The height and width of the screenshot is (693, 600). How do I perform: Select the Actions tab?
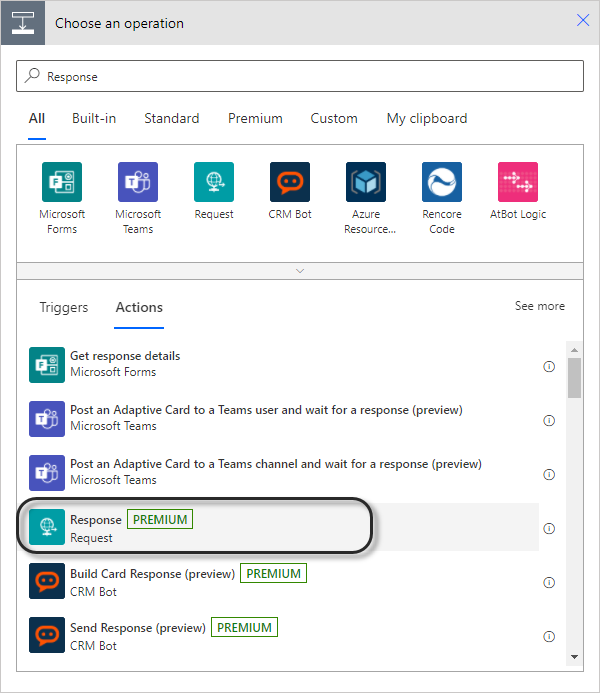click(x=139, y=307)
